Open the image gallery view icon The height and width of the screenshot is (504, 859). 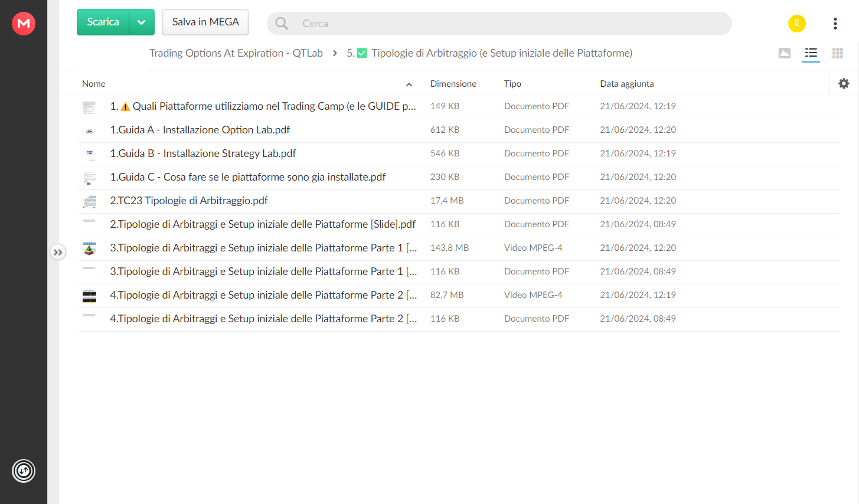(785, 53)
